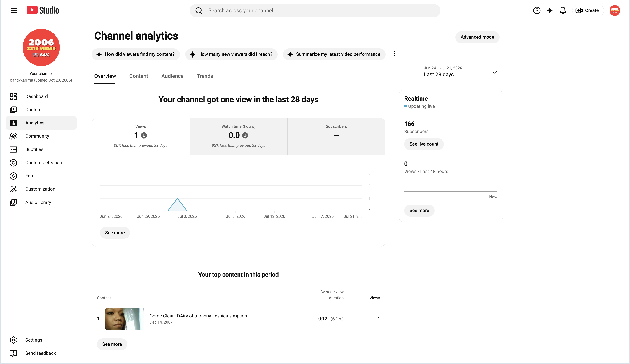630x364 pixels.
Task: Click the Views down-arrow trend icon
Action: (144, 135)
